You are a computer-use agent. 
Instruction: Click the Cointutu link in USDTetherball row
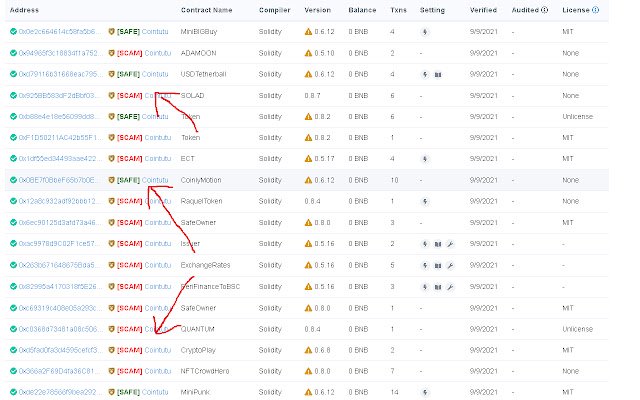click(155, 74)
